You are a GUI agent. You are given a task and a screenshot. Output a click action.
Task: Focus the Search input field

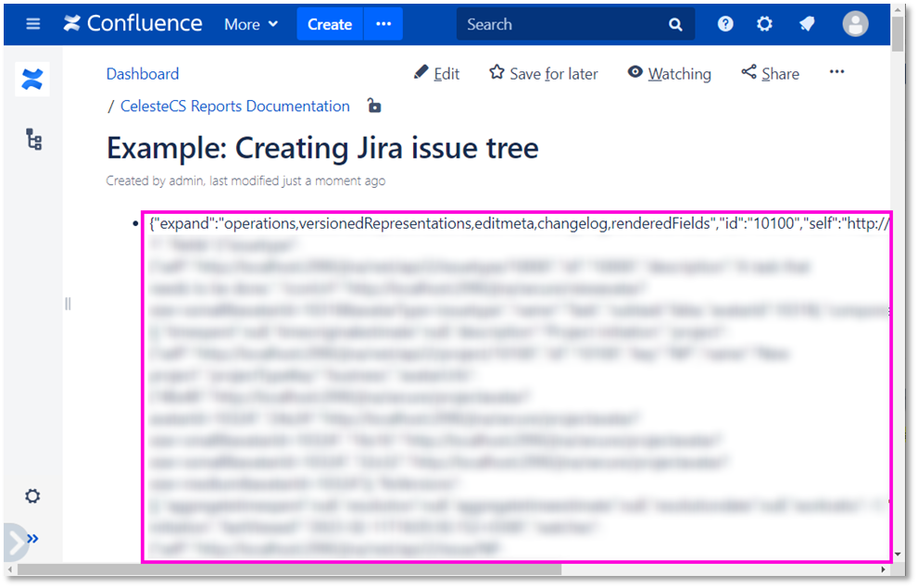[562, 25]
